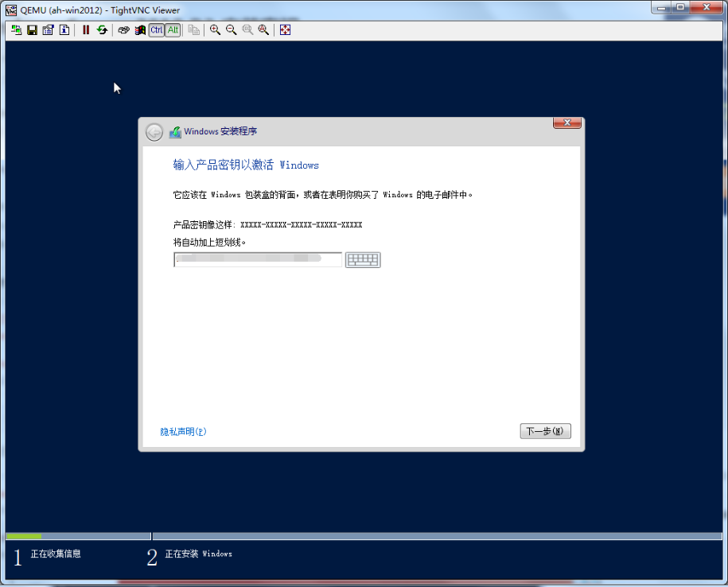Click the round back arrow in setup dialog

coord(154,132)
